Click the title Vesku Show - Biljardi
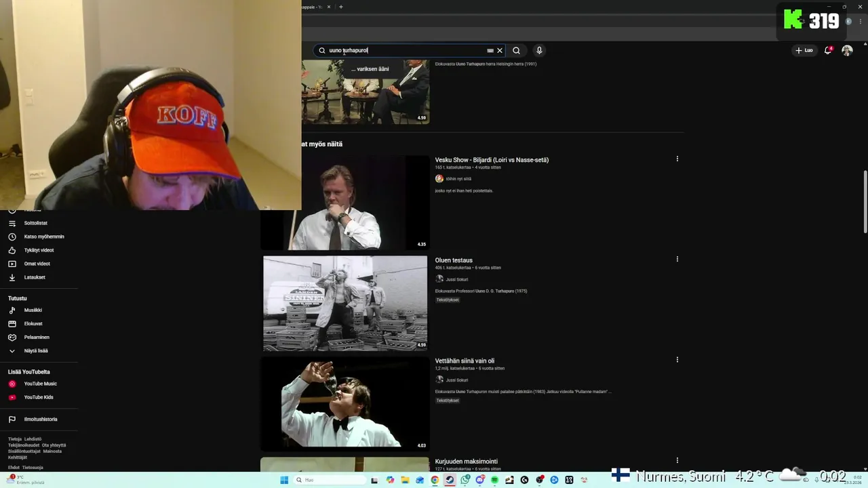Screen dimensions: 868x488 click(x=492, y=160)
